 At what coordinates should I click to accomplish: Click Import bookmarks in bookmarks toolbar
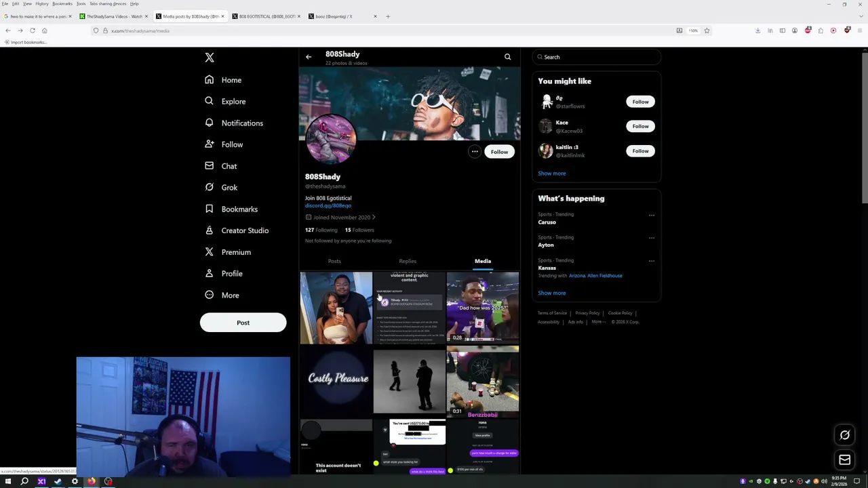24,42
